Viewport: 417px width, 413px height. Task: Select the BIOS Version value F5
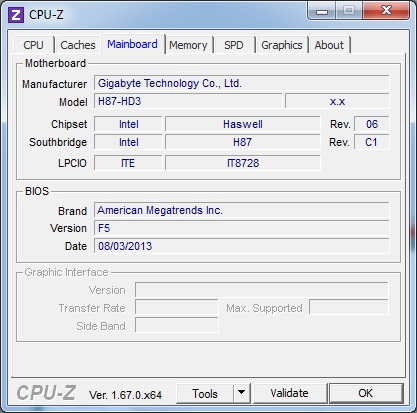point(242,228)
